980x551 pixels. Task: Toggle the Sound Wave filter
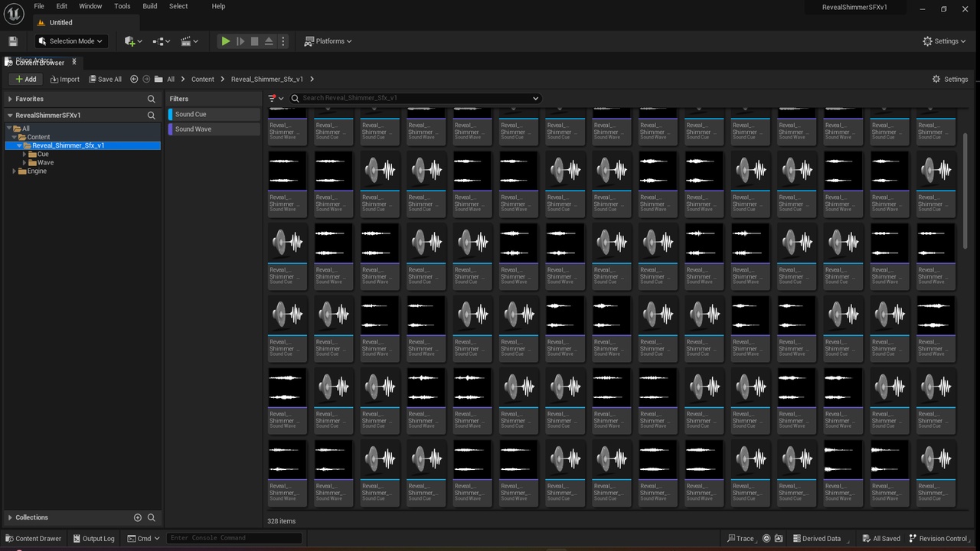pos(214,129)
